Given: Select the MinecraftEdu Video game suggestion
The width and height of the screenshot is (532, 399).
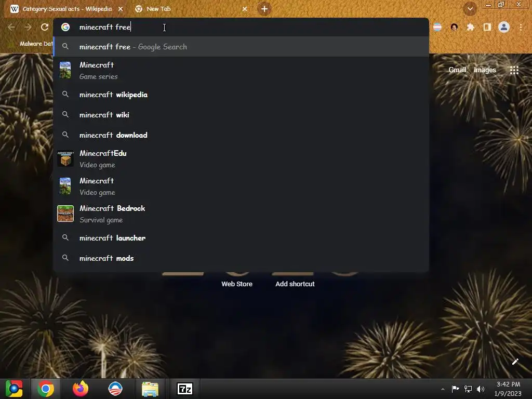Looking at the screenshot, I should [241, 159].
